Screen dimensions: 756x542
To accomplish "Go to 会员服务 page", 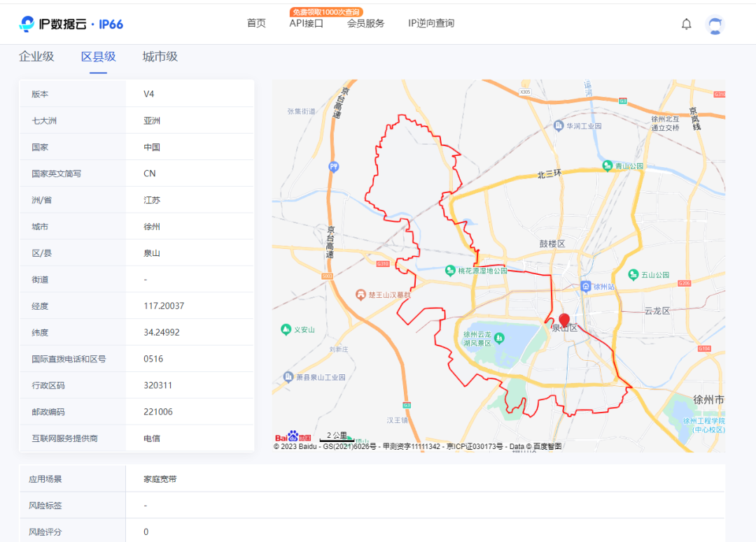I will (x=365, y=23).
